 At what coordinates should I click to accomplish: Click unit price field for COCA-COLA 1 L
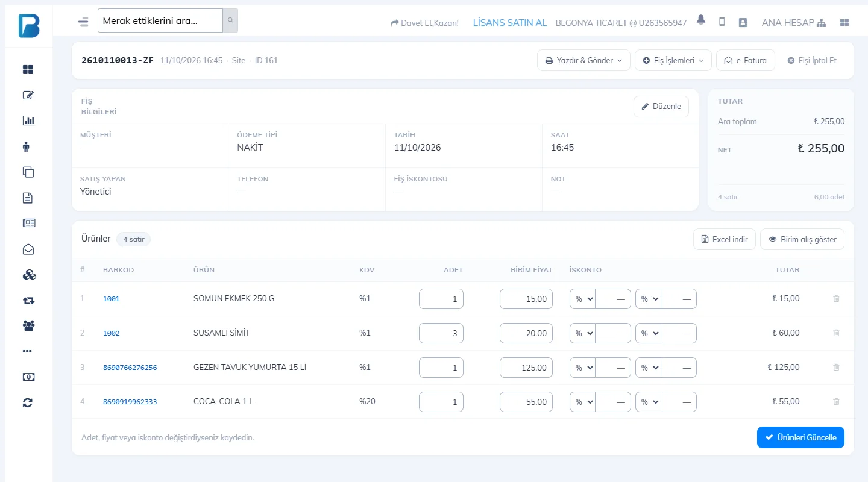(x=526, y=402)
